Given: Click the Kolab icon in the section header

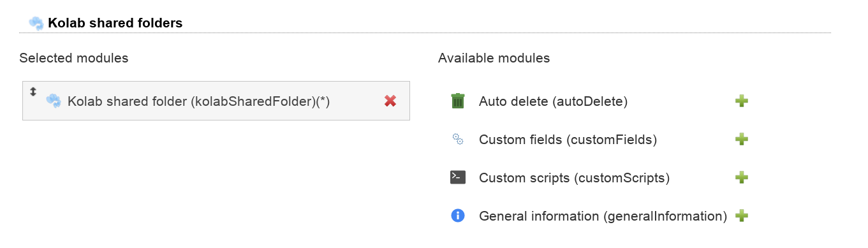Looking at the screenshot, I should [x=36, y=23].
